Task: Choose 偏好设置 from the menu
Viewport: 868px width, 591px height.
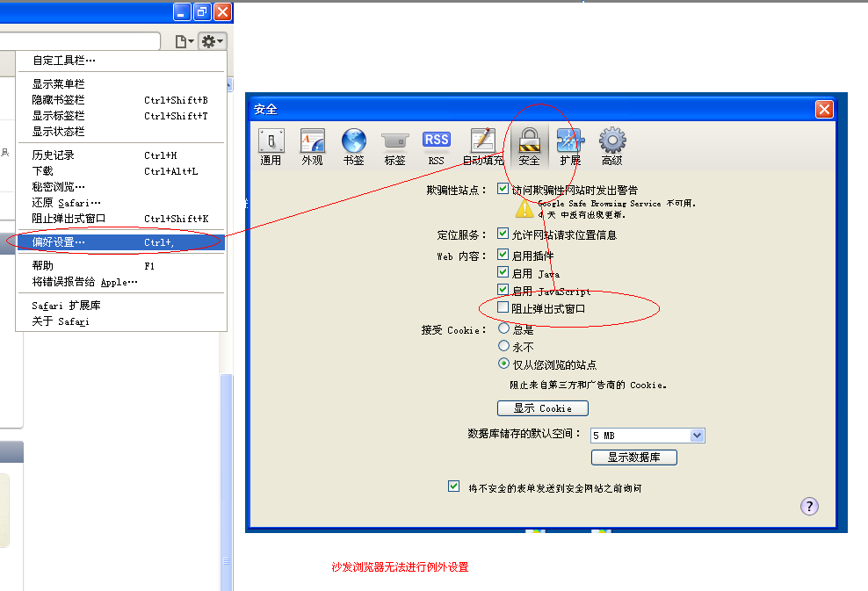Action: [59, 242]
